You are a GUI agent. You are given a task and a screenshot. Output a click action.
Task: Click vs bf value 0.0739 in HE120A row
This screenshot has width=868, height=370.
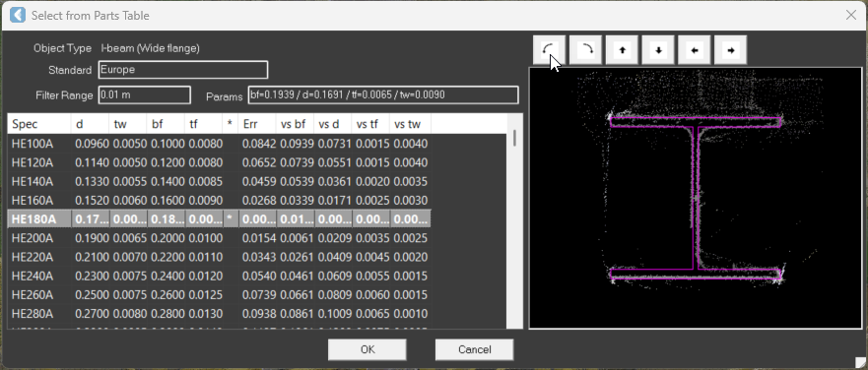coord(297,163)
